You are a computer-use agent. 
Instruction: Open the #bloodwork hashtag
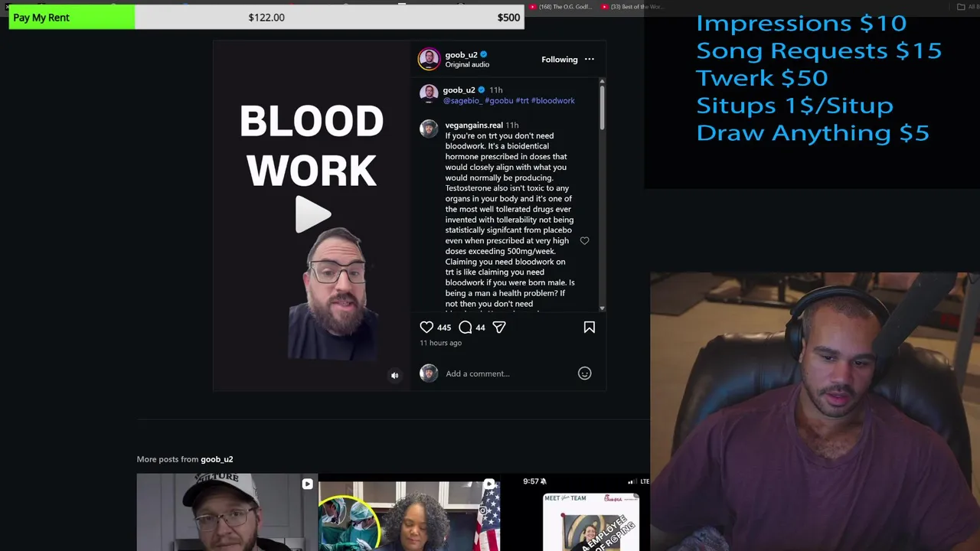553,100
